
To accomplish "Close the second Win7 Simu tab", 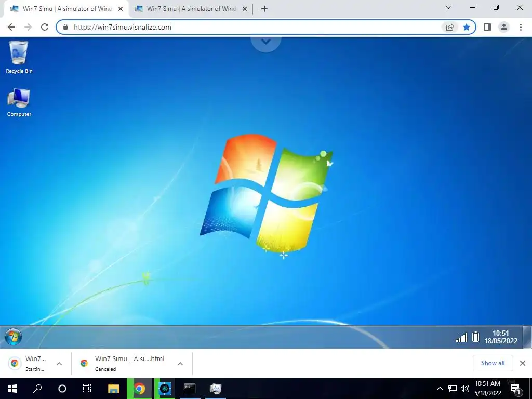I will [x=245, y=9].
